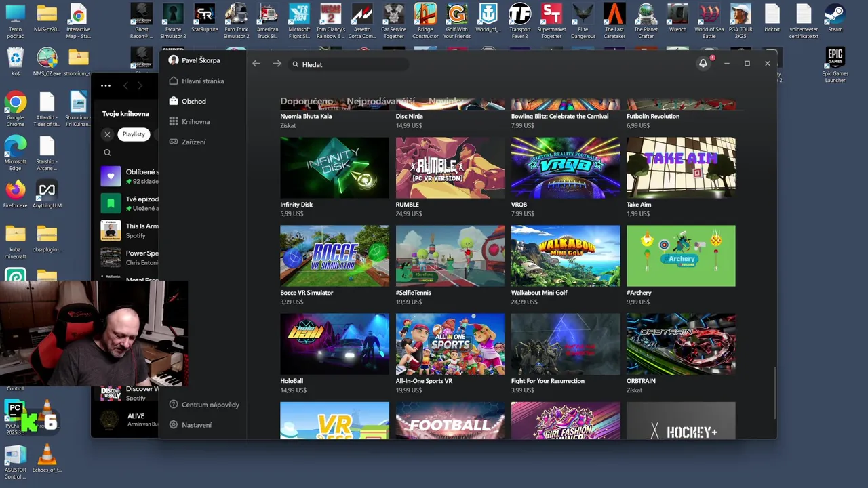
Task: Open the VRQB game thumbnail
Action: click(x=566, y=167)
